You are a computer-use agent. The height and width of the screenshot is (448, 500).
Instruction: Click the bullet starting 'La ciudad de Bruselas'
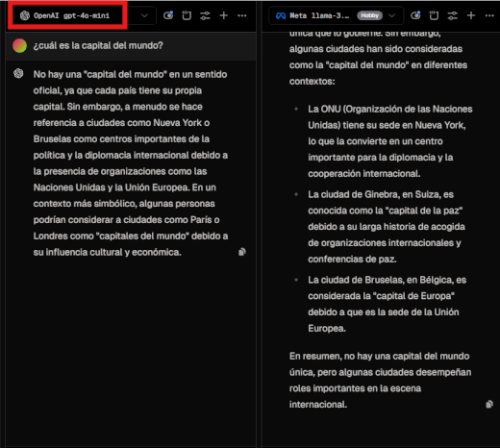387,304
